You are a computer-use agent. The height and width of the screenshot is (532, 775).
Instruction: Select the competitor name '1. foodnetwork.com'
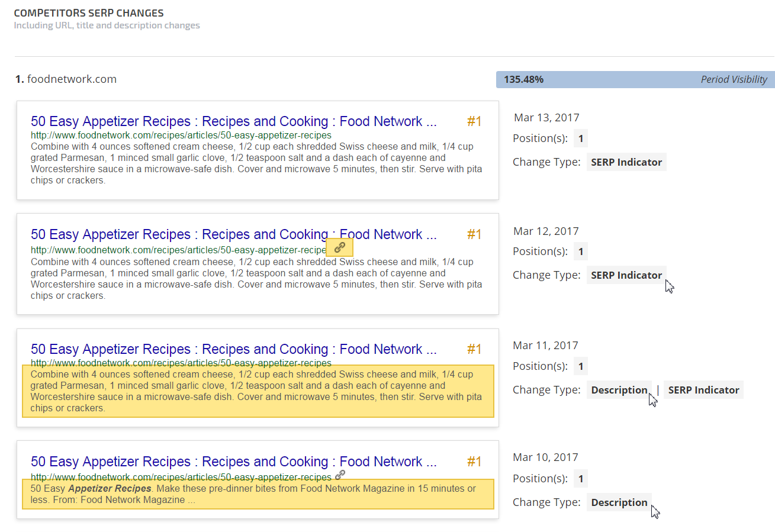point(66,79)
